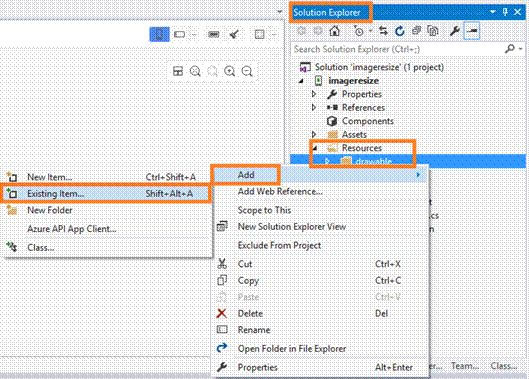Select the Resources folder
The width and height of the screenshot is (529, 379).
[x=362, y=148]
